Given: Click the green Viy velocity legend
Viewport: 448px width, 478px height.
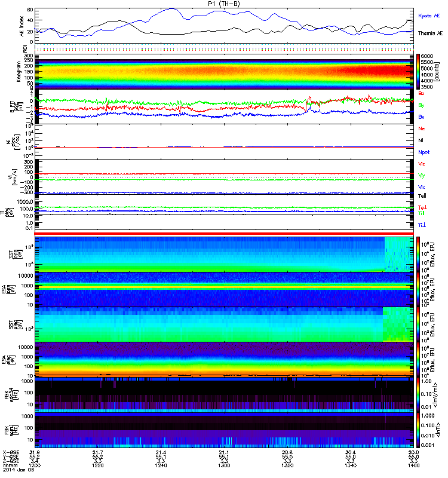Looking at the screenshot, I should (x=422, y=176).
